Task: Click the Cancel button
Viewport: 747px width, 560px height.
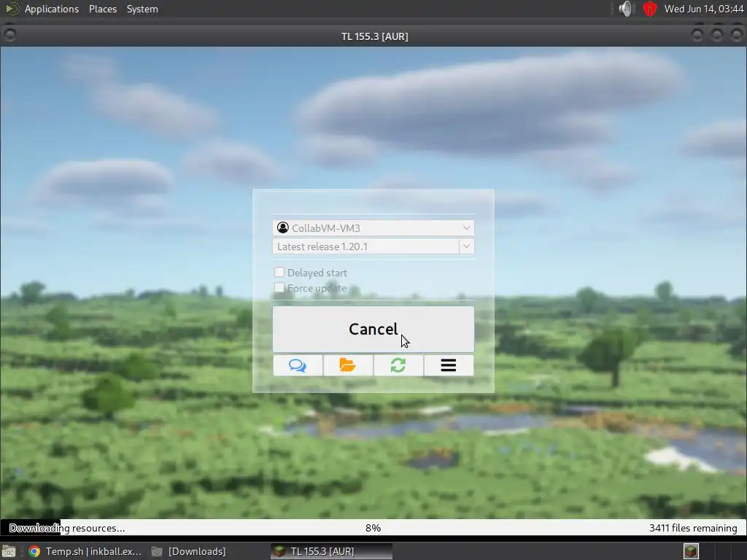Action: [373, 329]
